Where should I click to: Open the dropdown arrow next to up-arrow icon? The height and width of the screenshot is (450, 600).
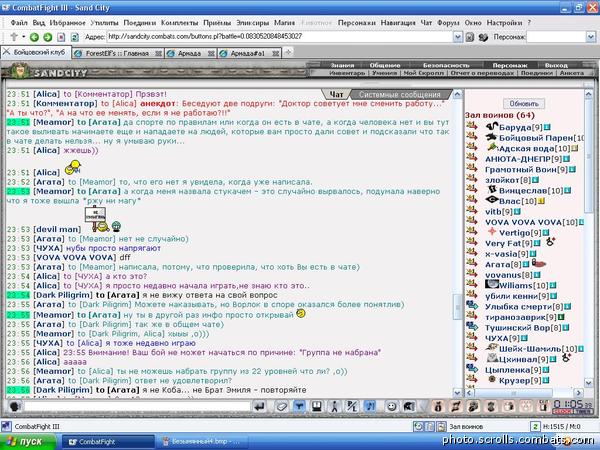[x=23, y=37]
